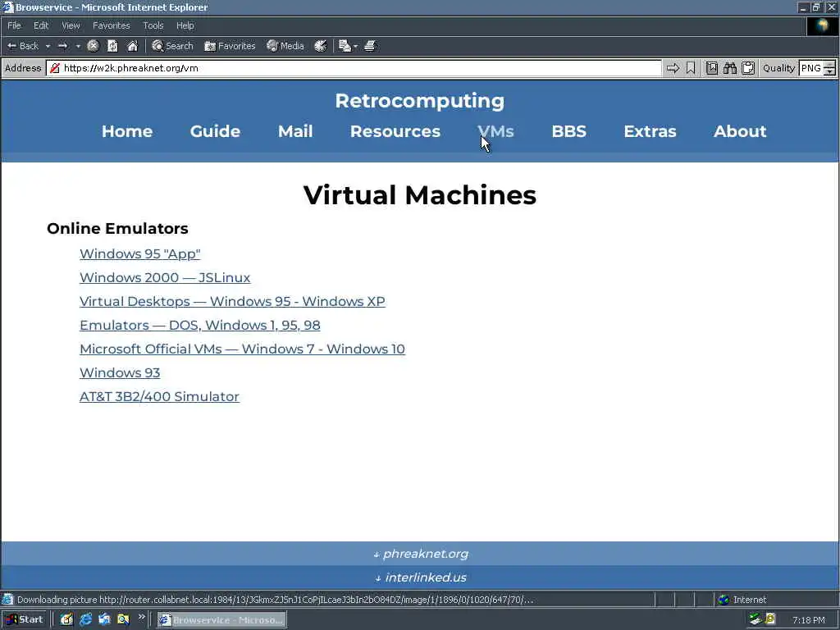Go to the Home site tab

pos(127,131)
